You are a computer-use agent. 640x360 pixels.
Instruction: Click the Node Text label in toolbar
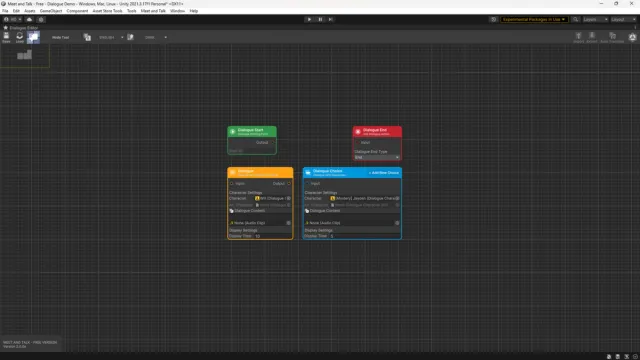60,37
